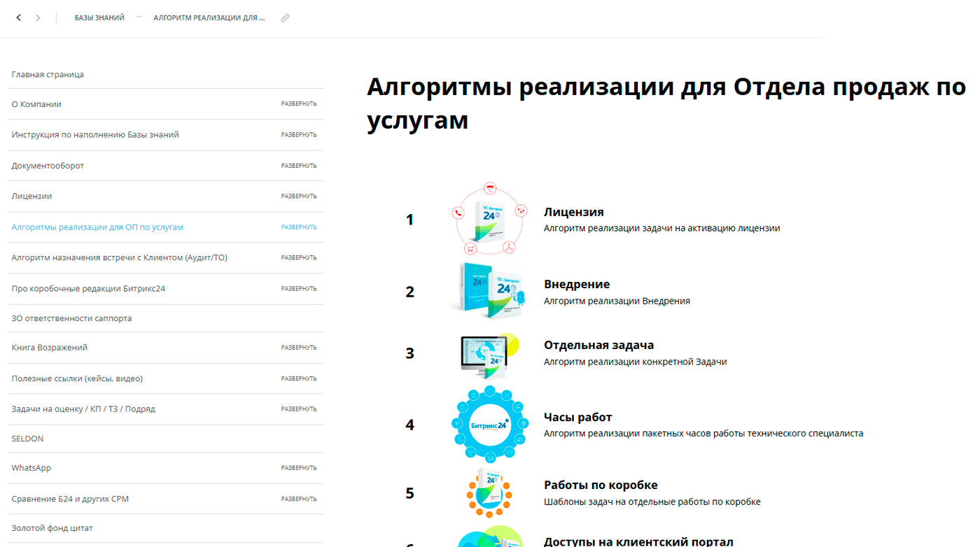Viewport: 980px width, 547px height.
Task: Go forward with the right arrow
Action: (x=38, y=18)
